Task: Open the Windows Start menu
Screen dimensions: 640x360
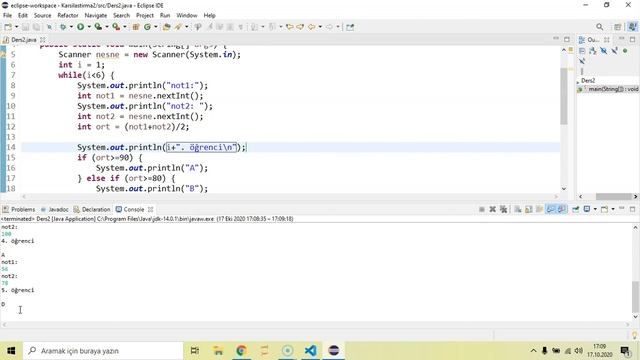Action: tap(11, 351)
